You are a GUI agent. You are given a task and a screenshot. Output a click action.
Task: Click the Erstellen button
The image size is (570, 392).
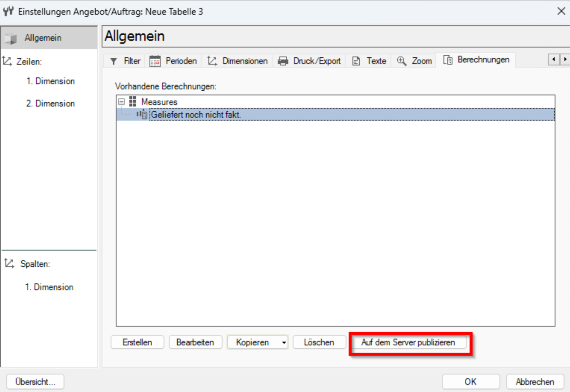(137, 342)
